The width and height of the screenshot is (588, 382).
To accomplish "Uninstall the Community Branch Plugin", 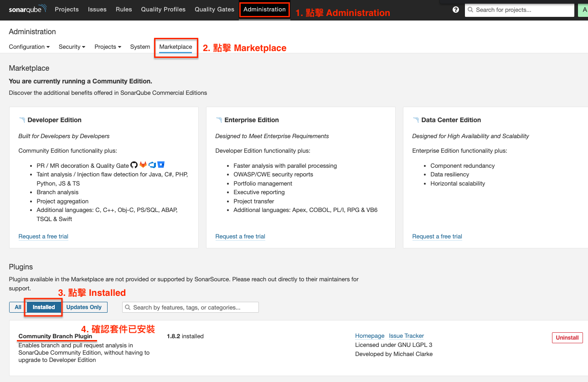I will coord(567,337).
